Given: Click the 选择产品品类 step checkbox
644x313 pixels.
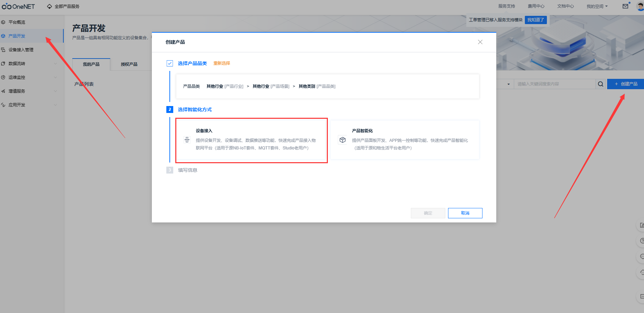Looking at the screenshot, I should [170, 63].
